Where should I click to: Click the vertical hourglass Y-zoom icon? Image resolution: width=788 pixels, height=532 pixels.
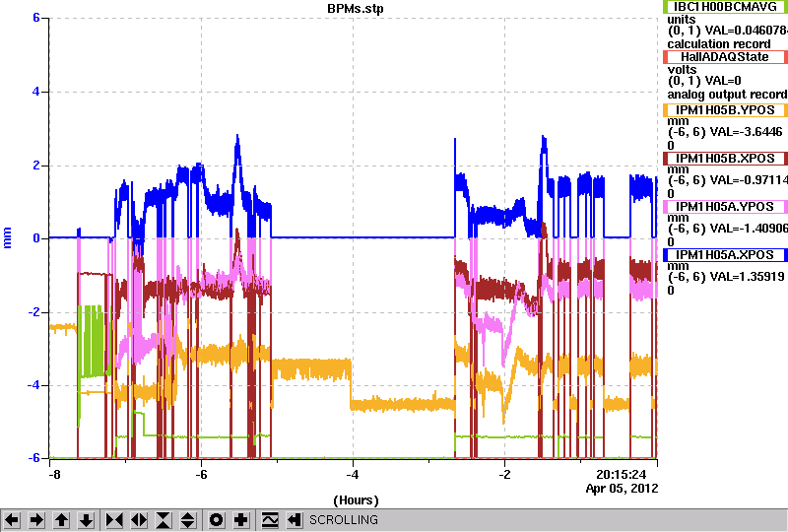point(164,519)
